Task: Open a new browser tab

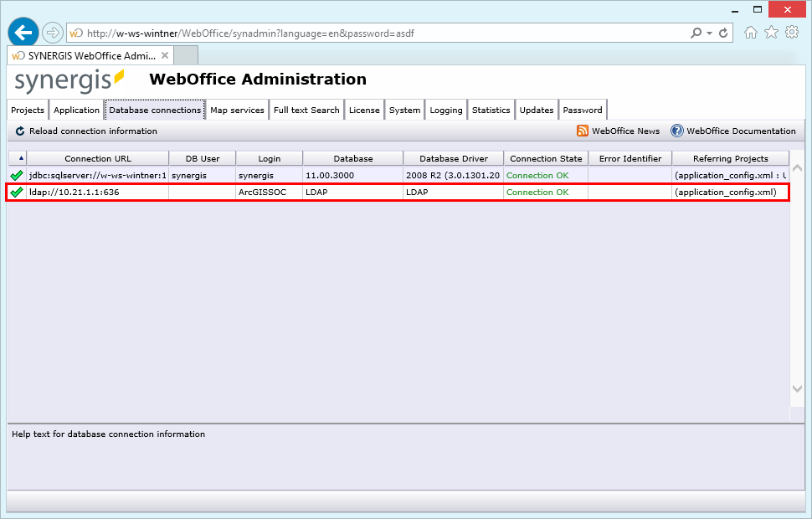Action: pos(185,55)
